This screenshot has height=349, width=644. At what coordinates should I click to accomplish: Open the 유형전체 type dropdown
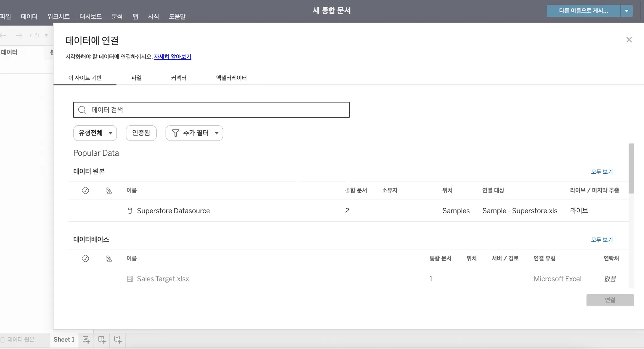[x=95, y=133]
